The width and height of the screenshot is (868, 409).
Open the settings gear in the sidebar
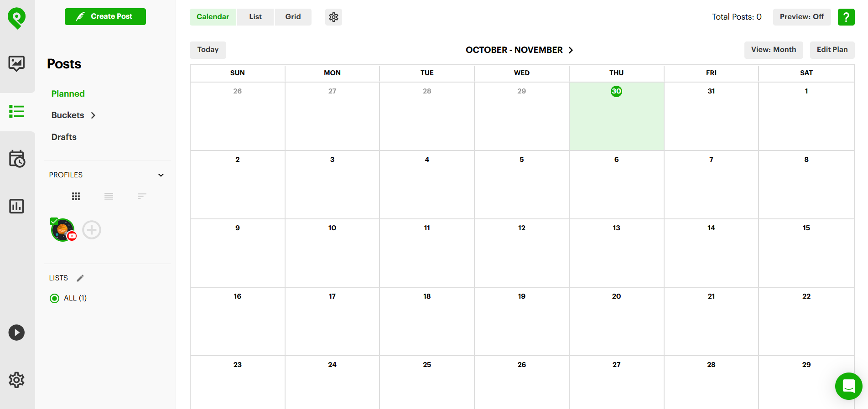pos(16,380)
